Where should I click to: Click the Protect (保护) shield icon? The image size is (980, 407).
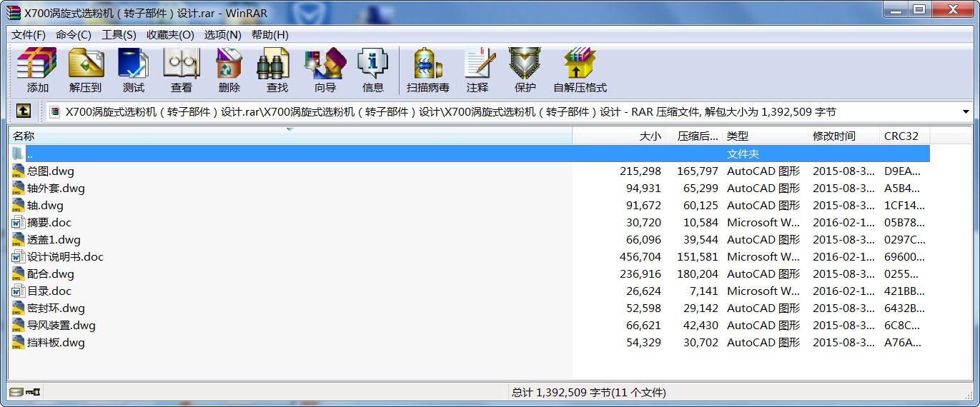click(525, 70)
